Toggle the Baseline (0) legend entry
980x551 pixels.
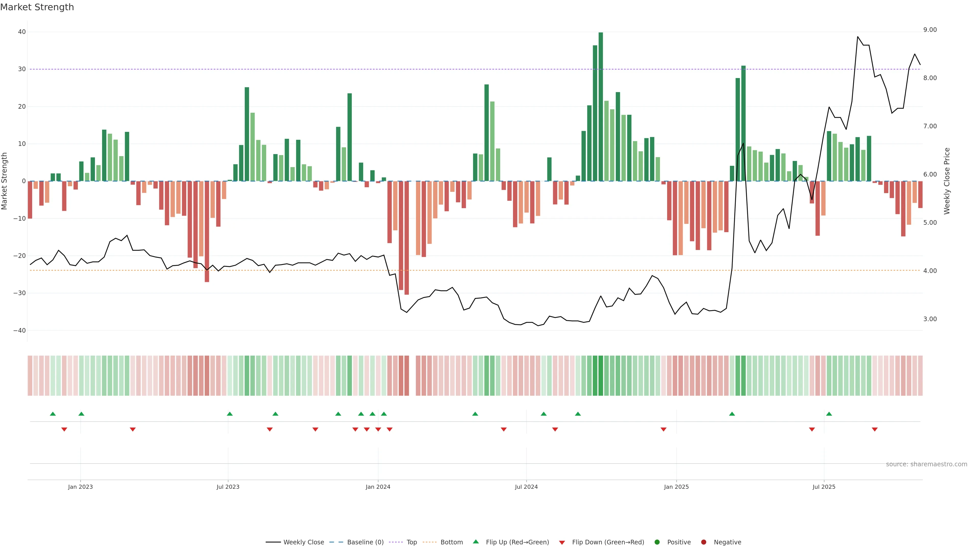pyautogui.click(x=365, y=542)
